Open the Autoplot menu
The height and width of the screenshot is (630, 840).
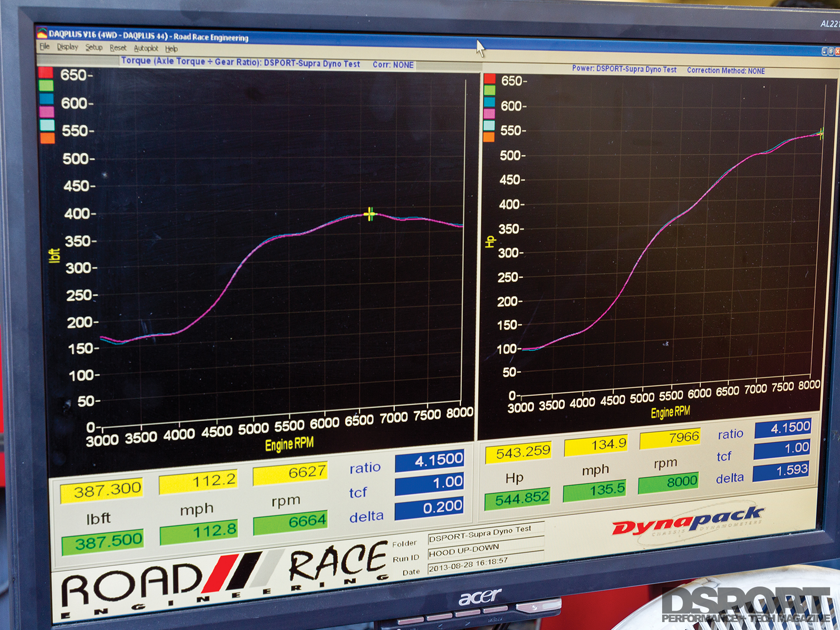point(146,48)
